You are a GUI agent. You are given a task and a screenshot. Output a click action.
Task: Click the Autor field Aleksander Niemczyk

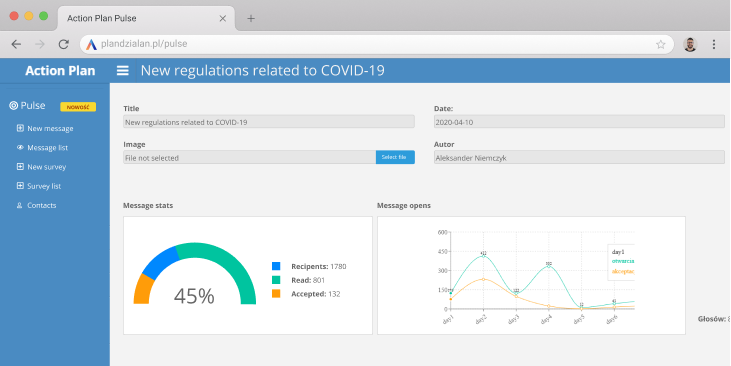pyautogui.click(x=579, y=158)
